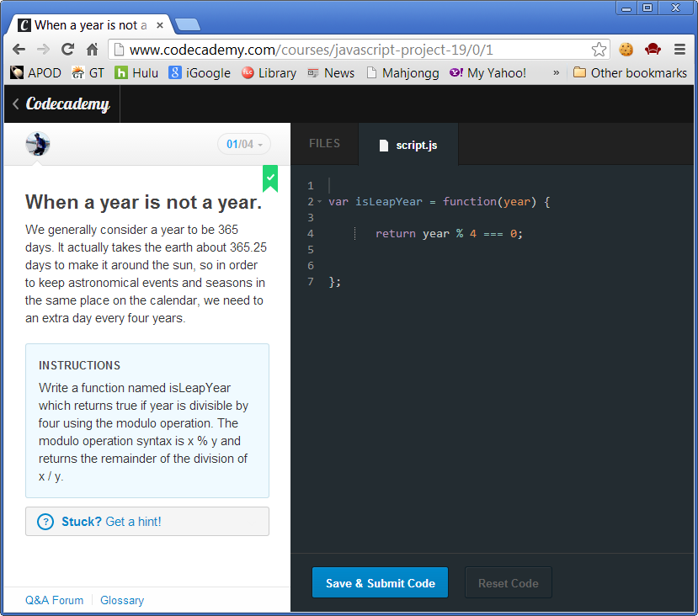Open the Chrome hamburger menu icon
This screenshot has height=616, width=698.
679,50
